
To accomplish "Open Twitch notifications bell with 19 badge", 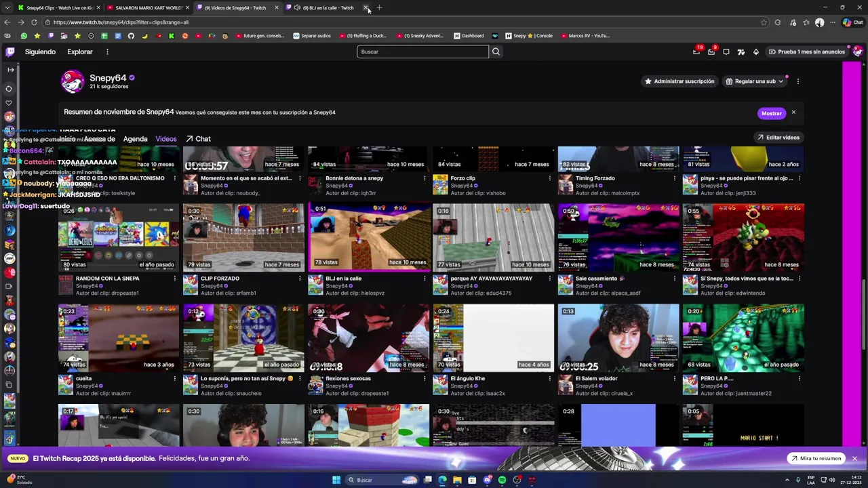I will tap(696, 52).
